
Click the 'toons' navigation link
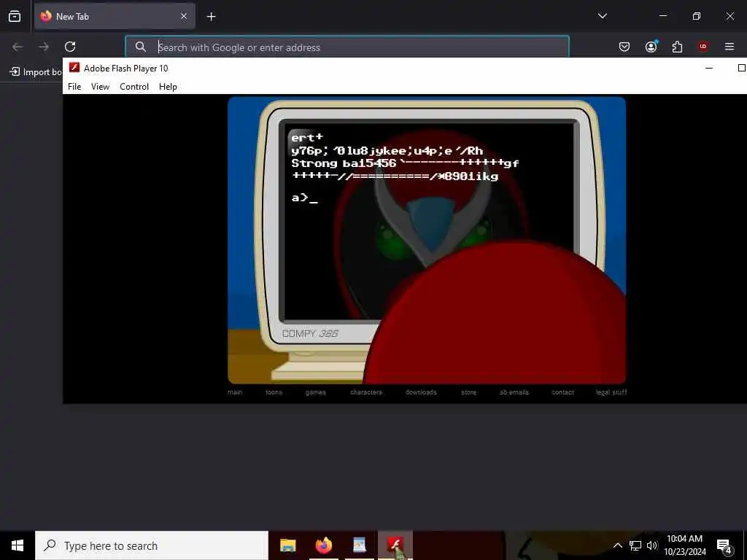[274, 392]
